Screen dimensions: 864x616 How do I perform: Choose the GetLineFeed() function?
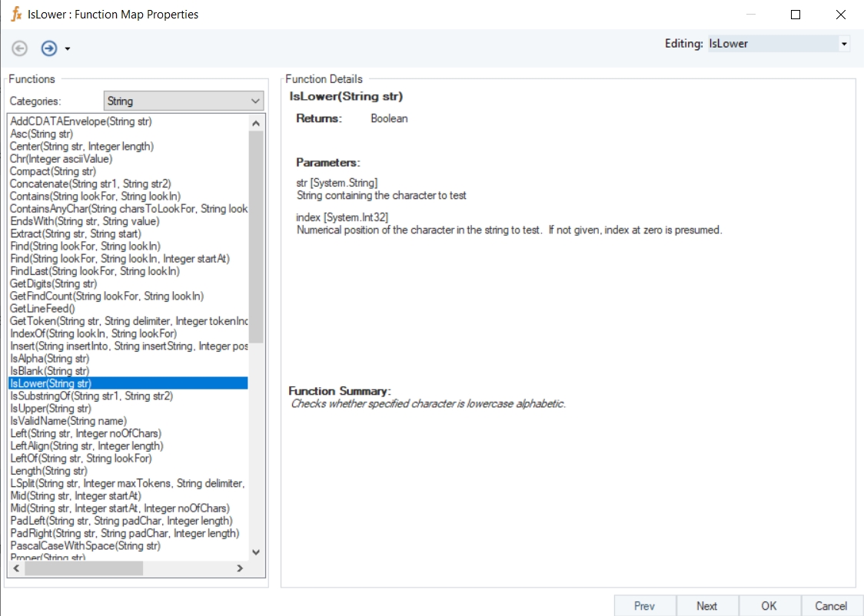[42, 309]
